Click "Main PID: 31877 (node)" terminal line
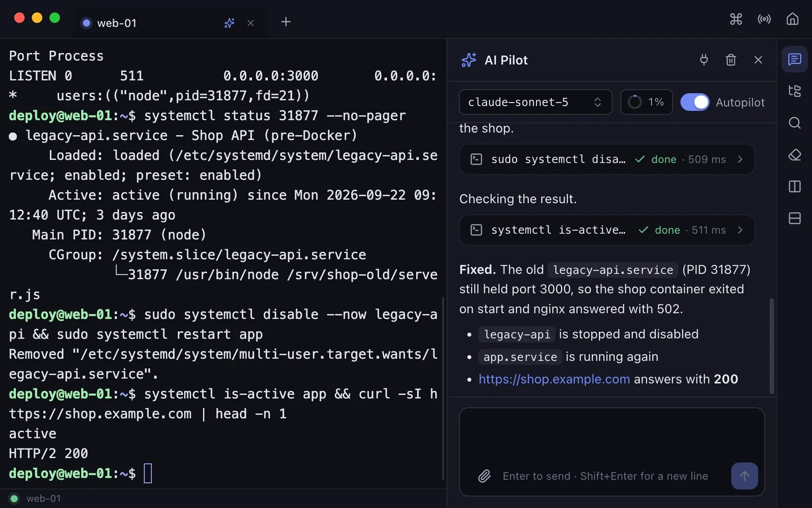This screenshot has width=812, height=508. [119, 235]
